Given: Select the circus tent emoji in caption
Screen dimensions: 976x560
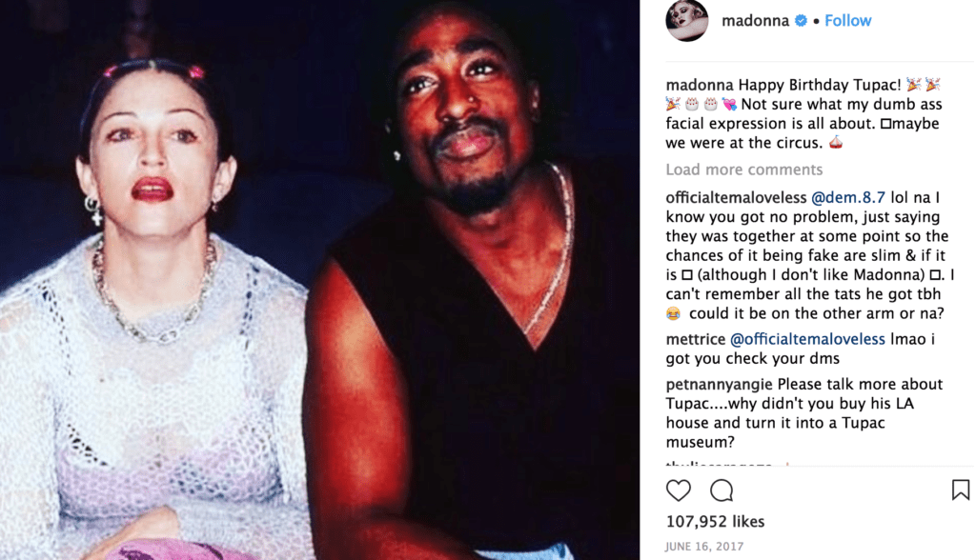Looking at the screenshot, I should [835, 143].
